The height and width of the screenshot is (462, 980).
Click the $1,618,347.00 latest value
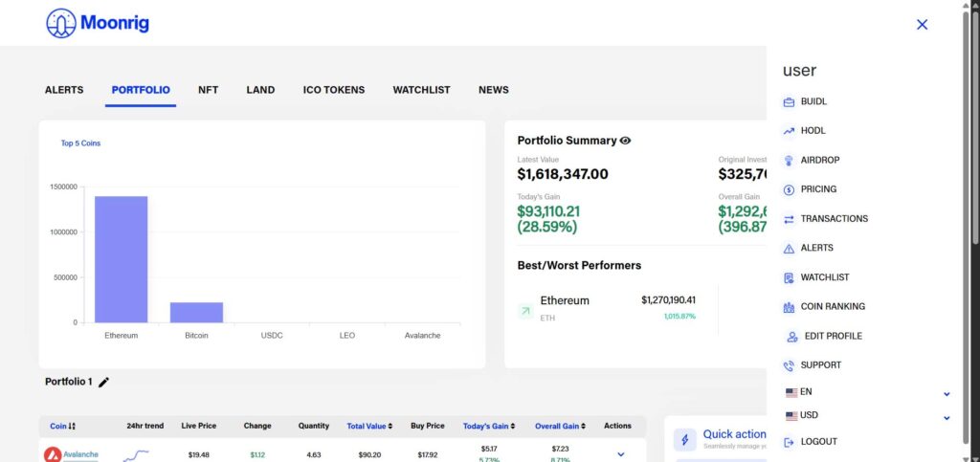563,174
